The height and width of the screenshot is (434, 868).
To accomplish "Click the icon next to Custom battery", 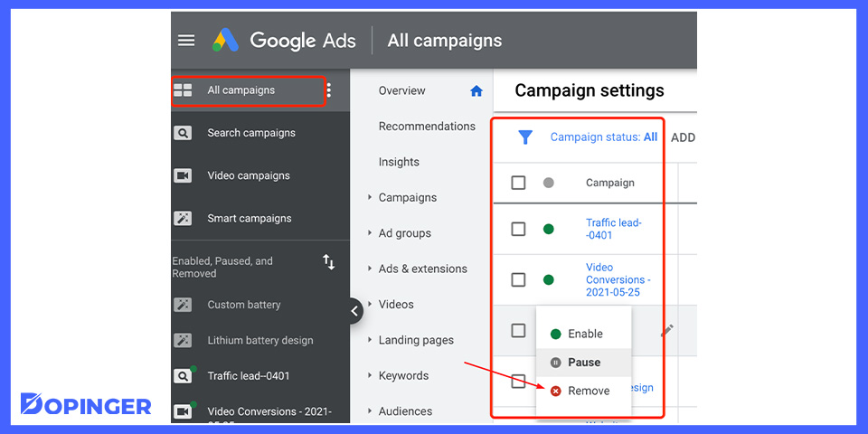I will pos(183,305).
